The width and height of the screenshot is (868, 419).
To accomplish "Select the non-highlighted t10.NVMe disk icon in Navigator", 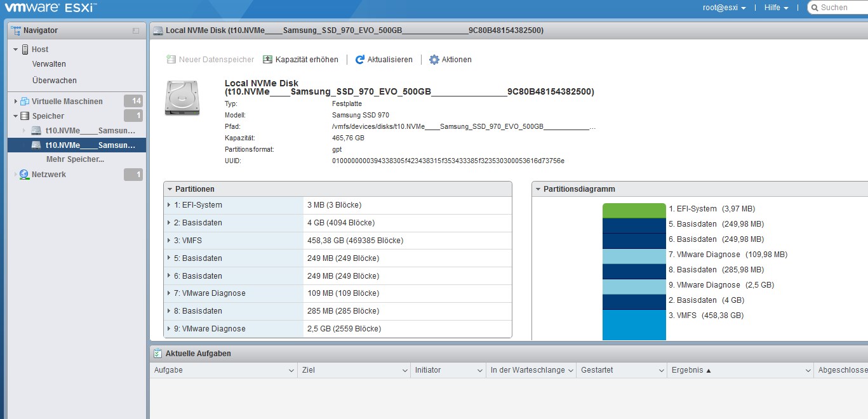I will 36,131.
